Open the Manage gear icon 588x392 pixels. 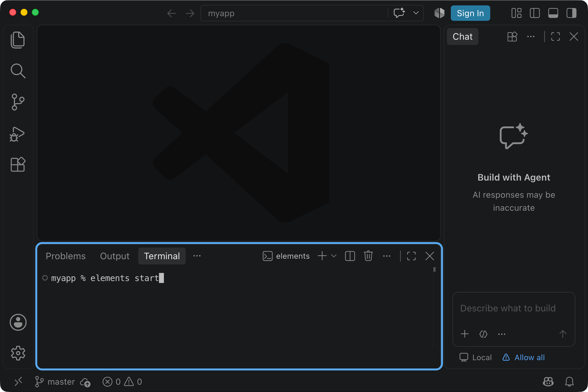coord(18,353)
